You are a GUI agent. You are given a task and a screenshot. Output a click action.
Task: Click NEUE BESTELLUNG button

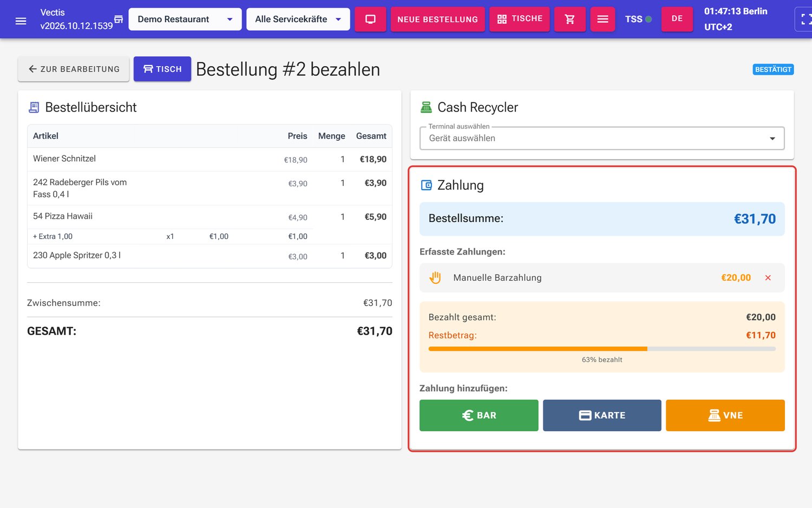[x=437, y=19]
